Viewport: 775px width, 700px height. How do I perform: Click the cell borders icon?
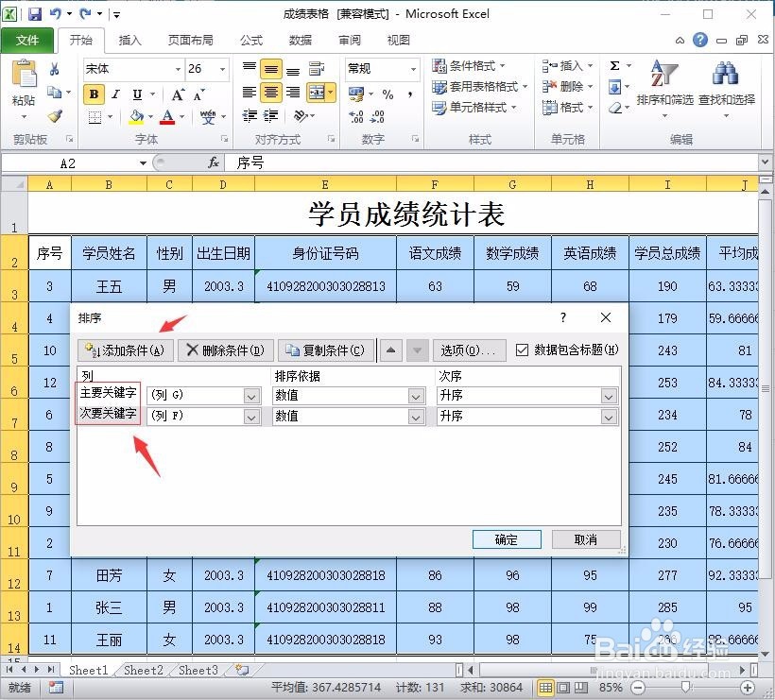pyautogui.click(x=95, y=117)
